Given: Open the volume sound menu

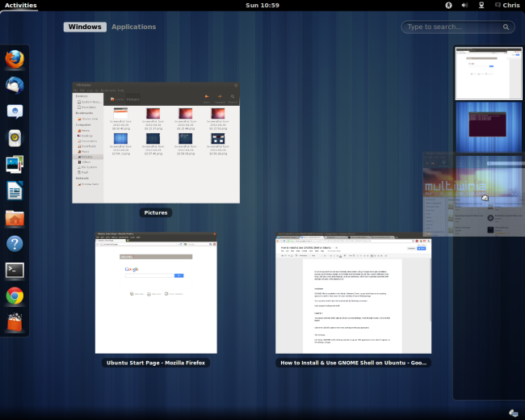Looking at the screenshot, I should (464, 5).
